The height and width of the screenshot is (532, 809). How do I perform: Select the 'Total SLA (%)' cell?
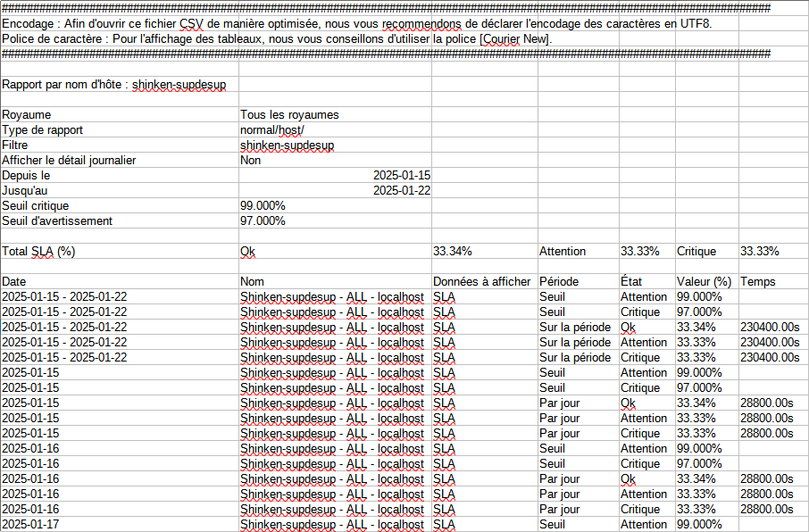point(38,252)
